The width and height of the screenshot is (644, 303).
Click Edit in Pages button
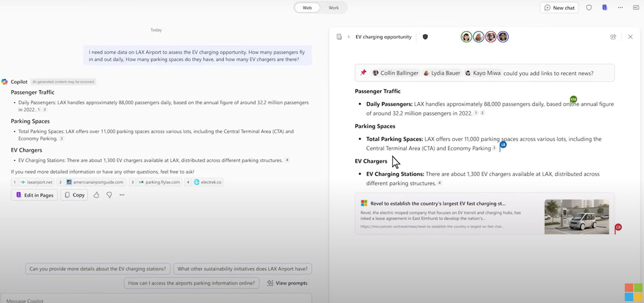35,195
